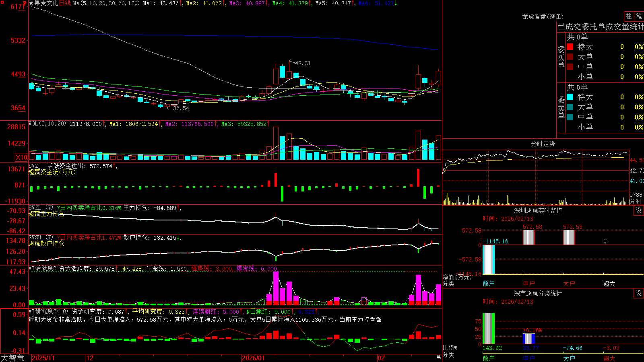This screenshot has height=362, width=644.
Task: Click the 龙虎看盘(逐单) panel title
Action: (543, 16)
